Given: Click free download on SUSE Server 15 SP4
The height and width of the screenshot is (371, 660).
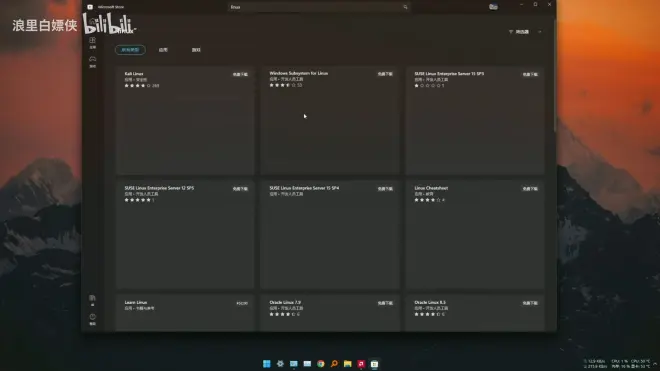Looking at the screenshot, I should point(385,189).
